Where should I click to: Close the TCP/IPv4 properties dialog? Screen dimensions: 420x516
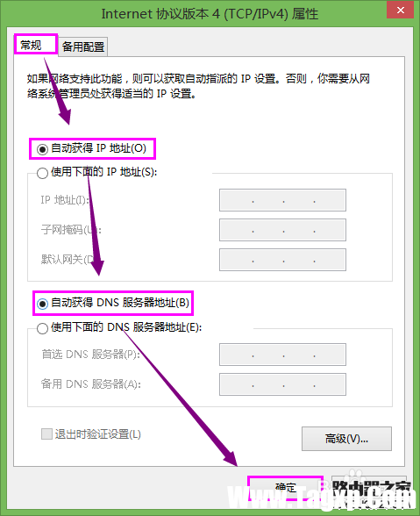400,10
